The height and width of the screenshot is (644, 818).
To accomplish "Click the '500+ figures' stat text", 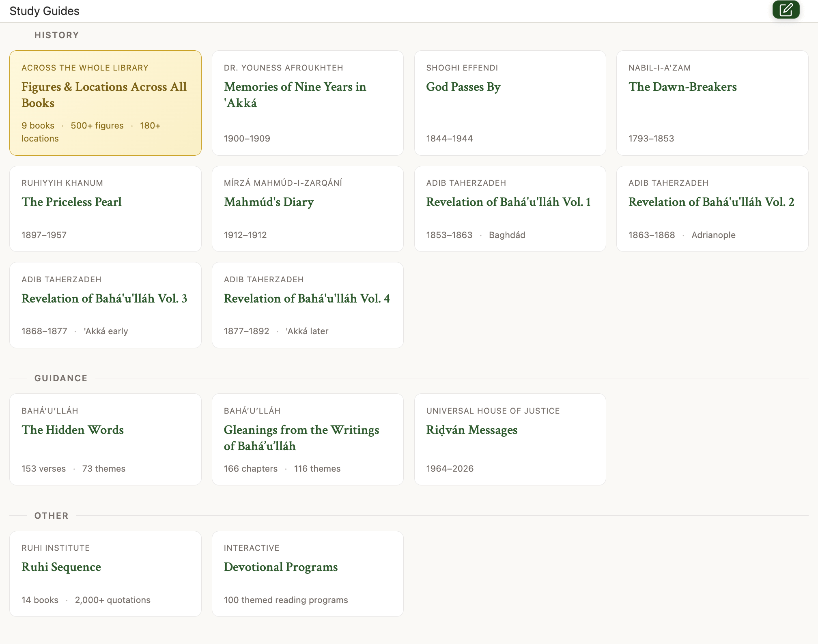I will [x=97, y=126].
